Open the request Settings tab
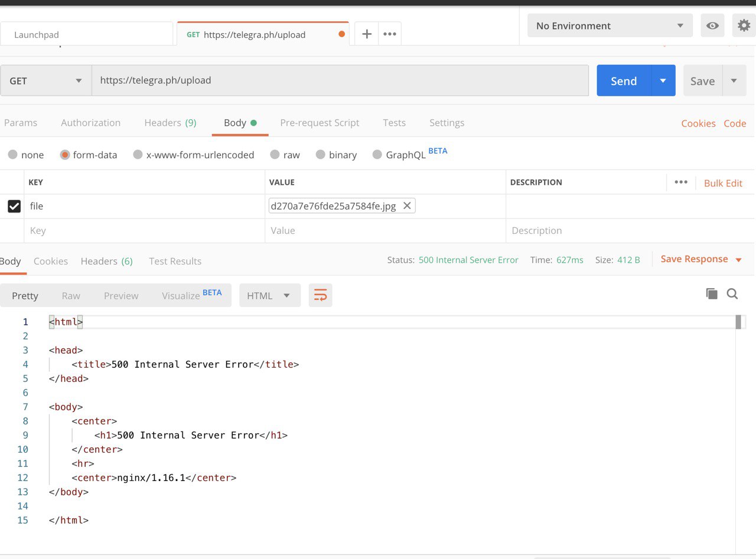The image size is (756, 559). [447, 123]
